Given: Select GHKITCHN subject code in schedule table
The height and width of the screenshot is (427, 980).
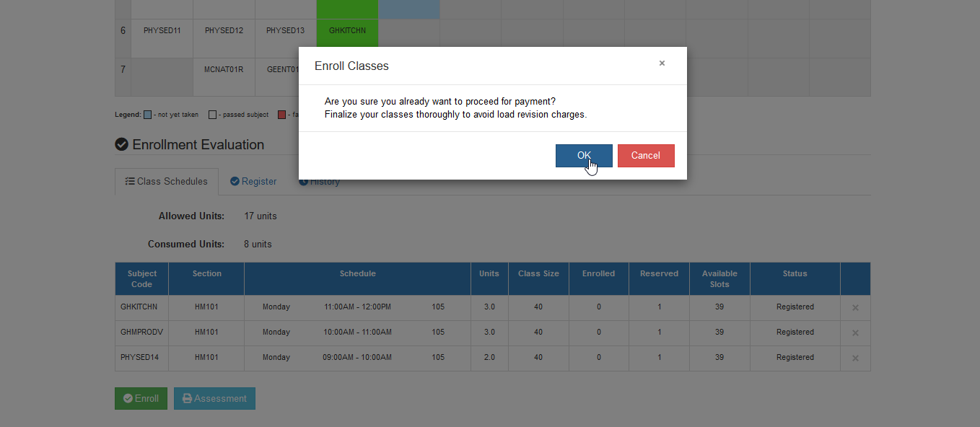Looking at the screenshot, I should (139, 307).
